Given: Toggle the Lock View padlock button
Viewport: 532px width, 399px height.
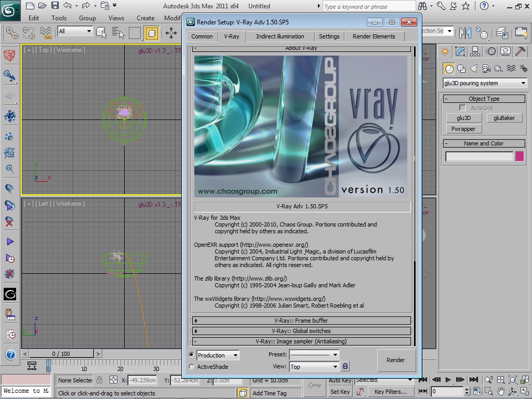Looking at the screenshot, I should click(x=345, y=366).
